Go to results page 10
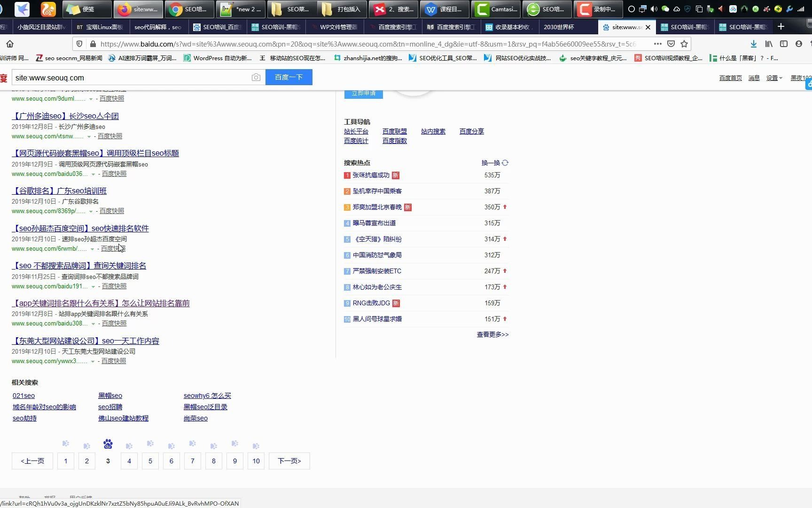This screenshot has width=812, height=508. click(256, 461)
